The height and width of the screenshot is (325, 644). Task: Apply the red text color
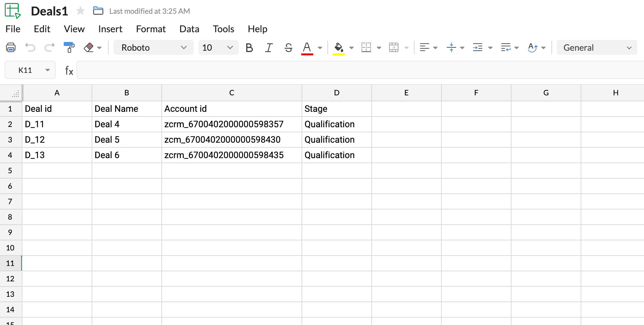tap(307, 48)
